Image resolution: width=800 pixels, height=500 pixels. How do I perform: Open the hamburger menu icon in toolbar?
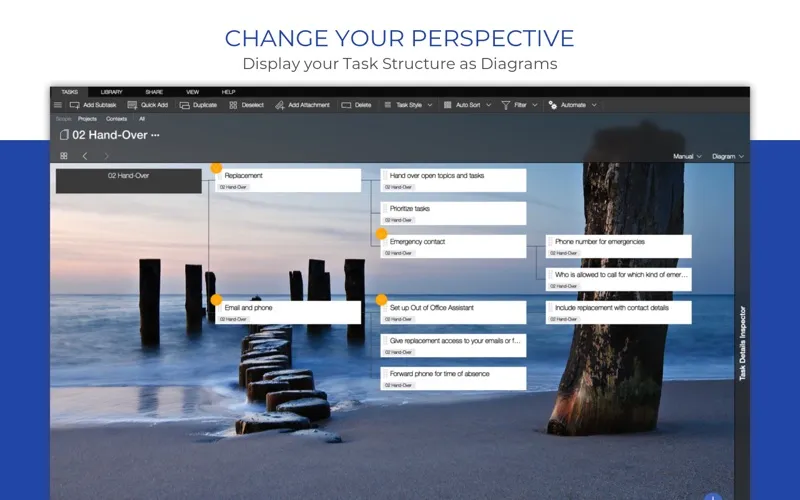coord(58,105)
